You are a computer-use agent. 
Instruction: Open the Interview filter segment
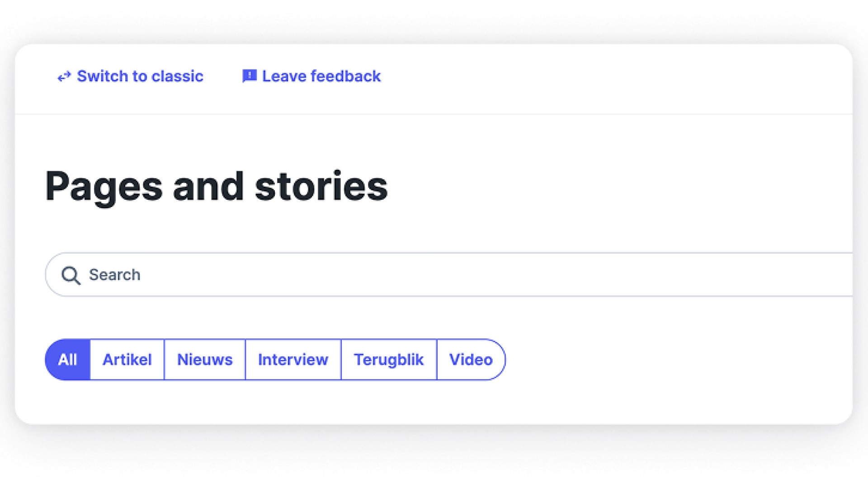[x=292, y=359]
